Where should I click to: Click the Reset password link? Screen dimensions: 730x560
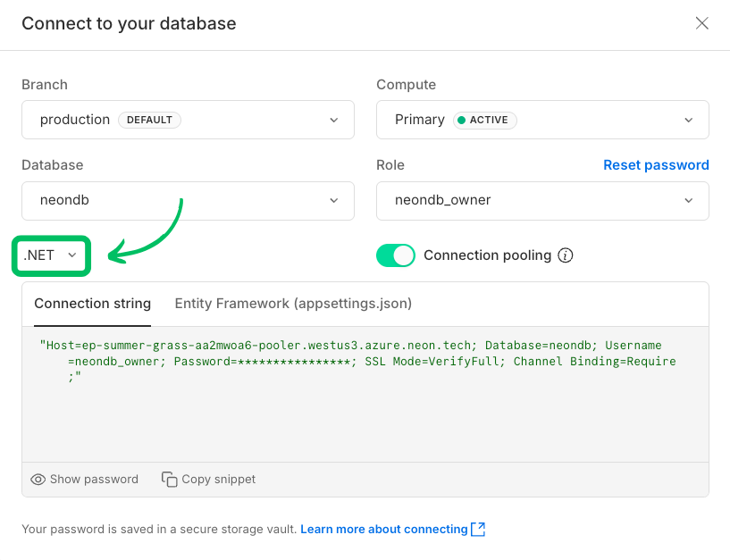(656, 165)
